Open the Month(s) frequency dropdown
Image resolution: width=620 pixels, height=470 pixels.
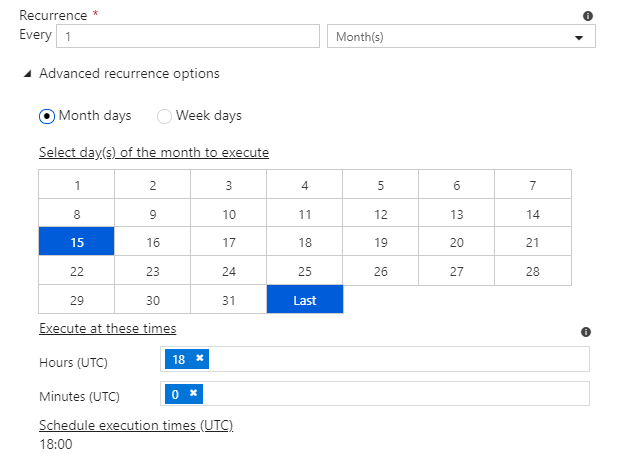pyautogui.click(x=461, y=37)
